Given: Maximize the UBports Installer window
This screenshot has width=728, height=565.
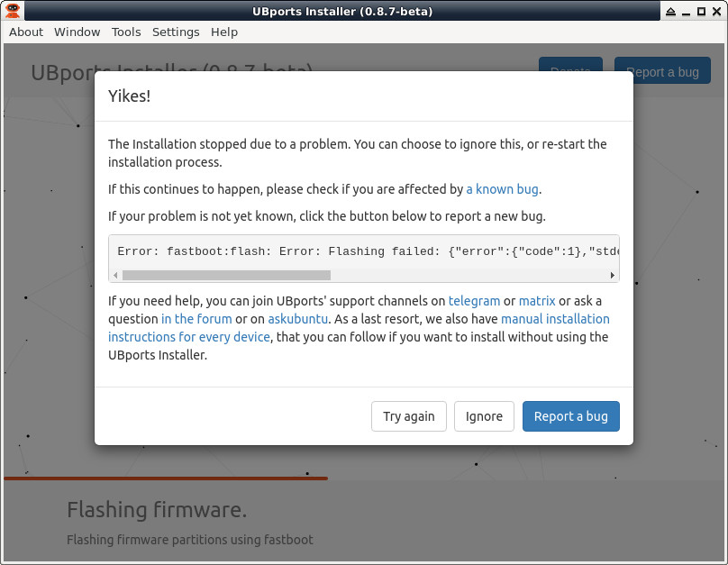Looking at the screenshot, I should click(x=701, y=11).
